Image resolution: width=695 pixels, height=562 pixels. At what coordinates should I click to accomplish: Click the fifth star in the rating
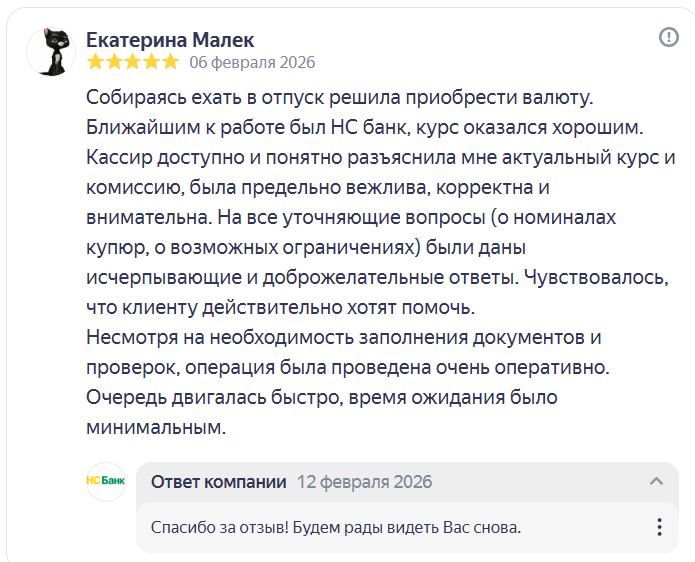tap(168, 62)
